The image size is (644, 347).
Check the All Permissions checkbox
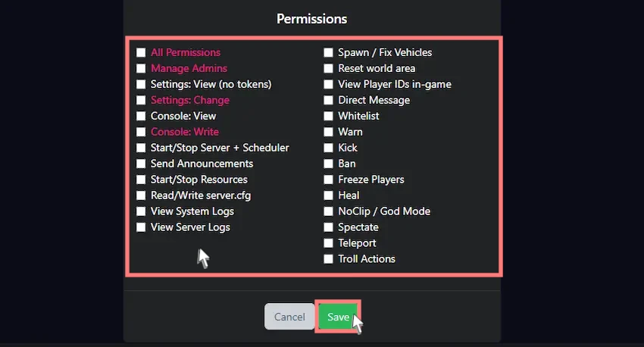point(141,52)
